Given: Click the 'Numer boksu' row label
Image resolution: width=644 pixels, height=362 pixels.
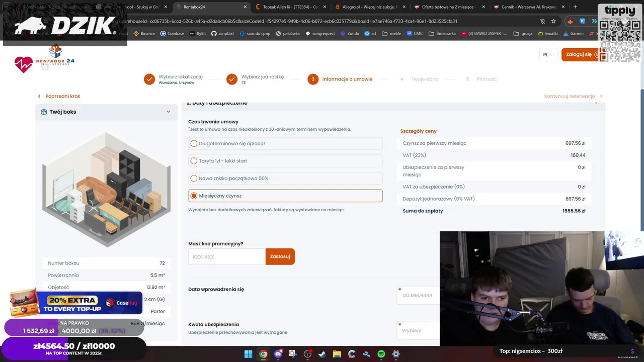Looking at the screenshot, I should click(63, 263).
